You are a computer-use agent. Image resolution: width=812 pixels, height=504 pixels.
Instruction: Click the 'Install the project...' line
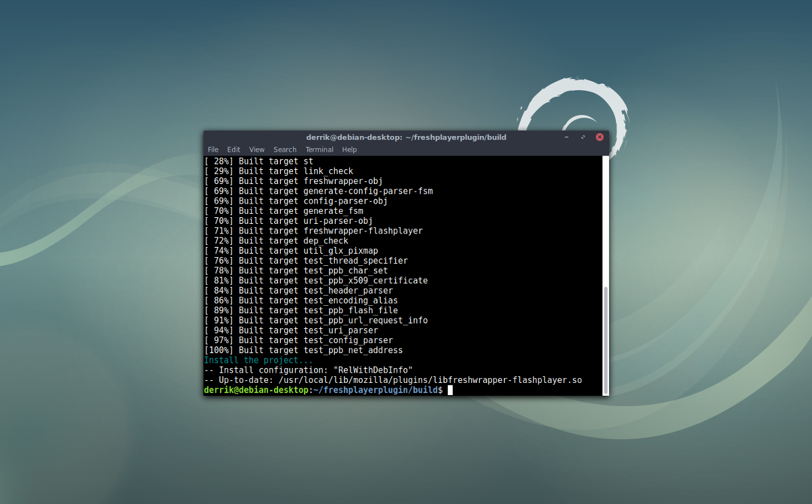pos(258,360)
